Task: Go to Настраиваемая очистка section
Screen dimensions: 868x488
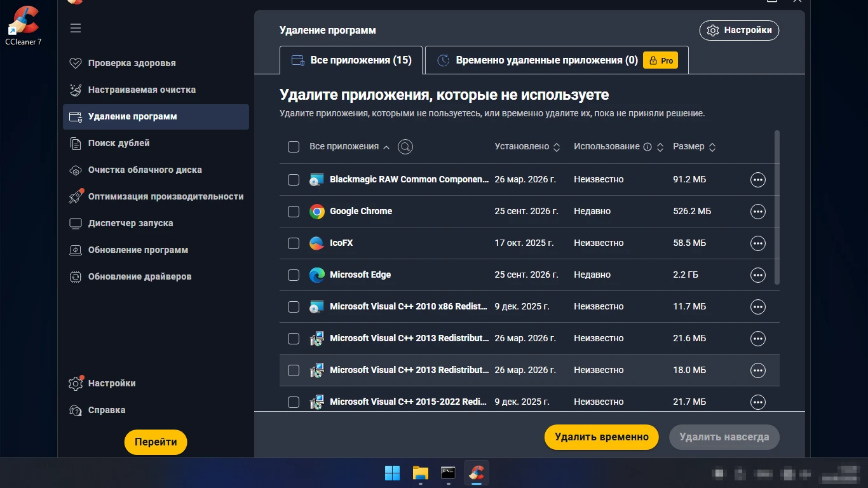Action: 156,90
